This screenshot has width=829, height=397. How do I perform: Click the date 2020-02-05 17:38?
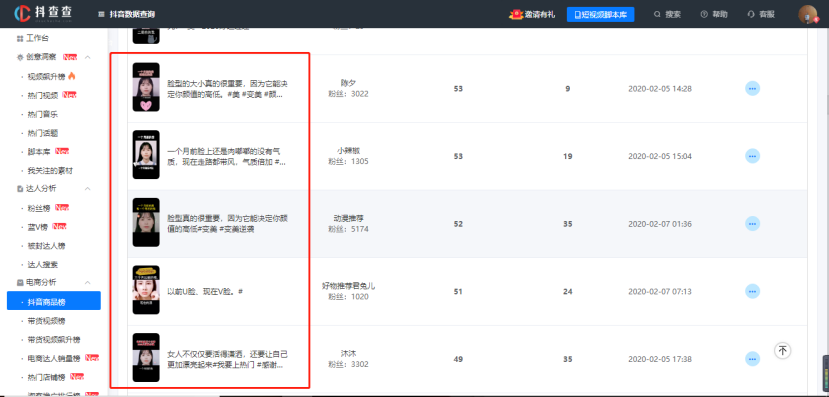pyautogui.click(x=660, y=359)
